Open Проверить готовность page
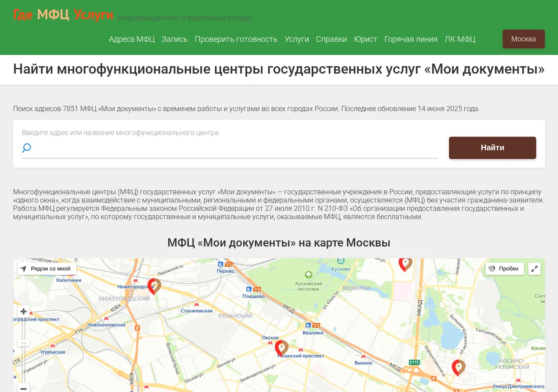 point(236,39)
